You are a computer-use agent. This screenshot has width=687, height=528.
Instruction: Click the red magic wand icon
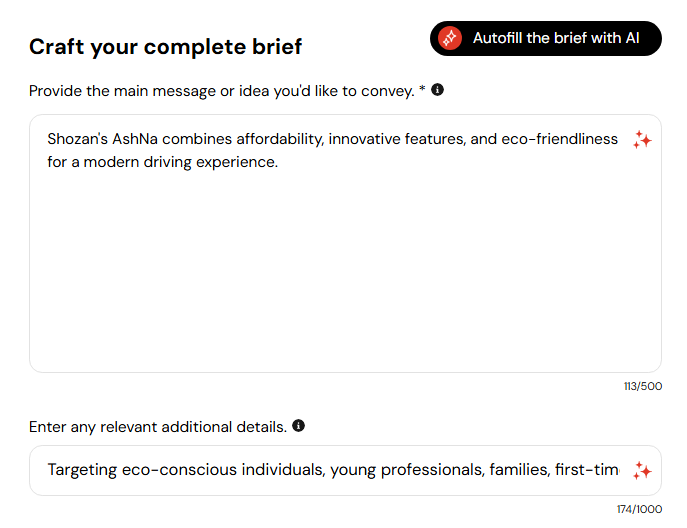point(451,38)
